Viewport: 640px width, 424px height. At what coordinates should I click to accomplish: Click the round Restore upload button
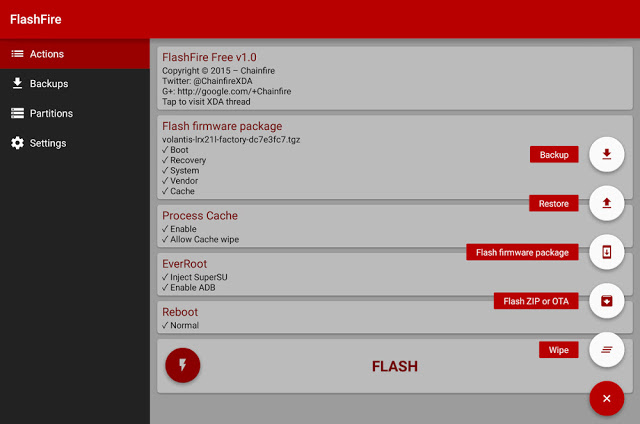pos(607,203)
